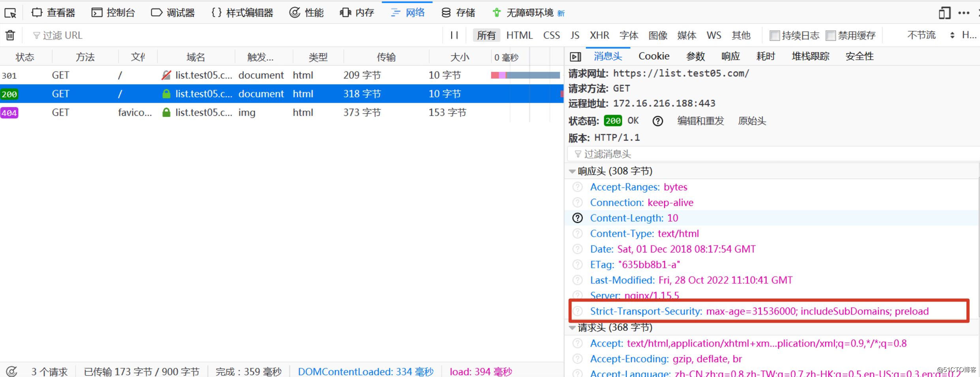The width and height of the screenshot is (980, 377).
Task: Switch to the Cookie tab
Action: pyautogui.click(x=654, y=56)
